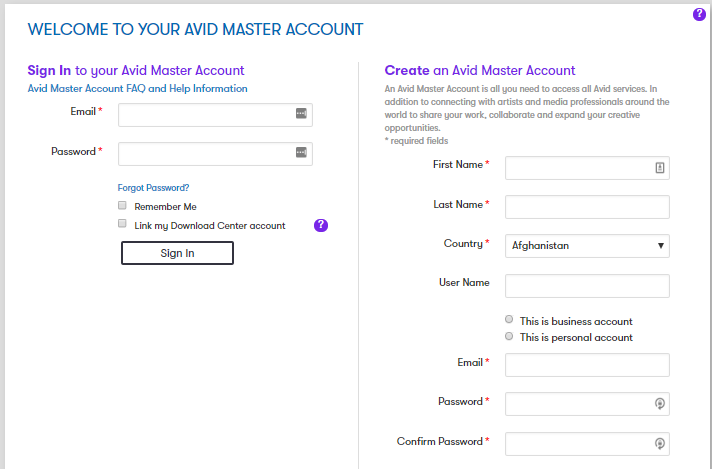Image resolution: width=712 pixels, height=469 pixels.
Task: Click the autofill icon in First Name field
Action: tap(659, 168)
